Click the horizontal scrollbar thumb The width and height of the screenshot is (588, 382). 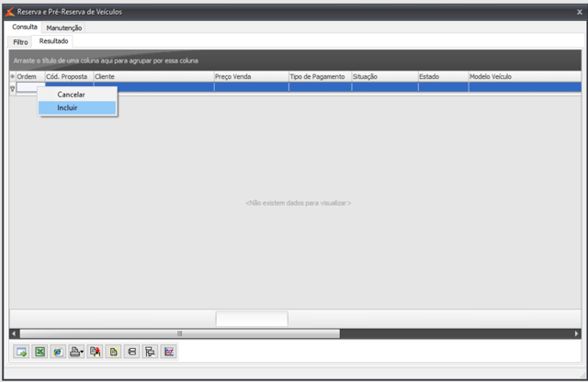pos(180,333)
